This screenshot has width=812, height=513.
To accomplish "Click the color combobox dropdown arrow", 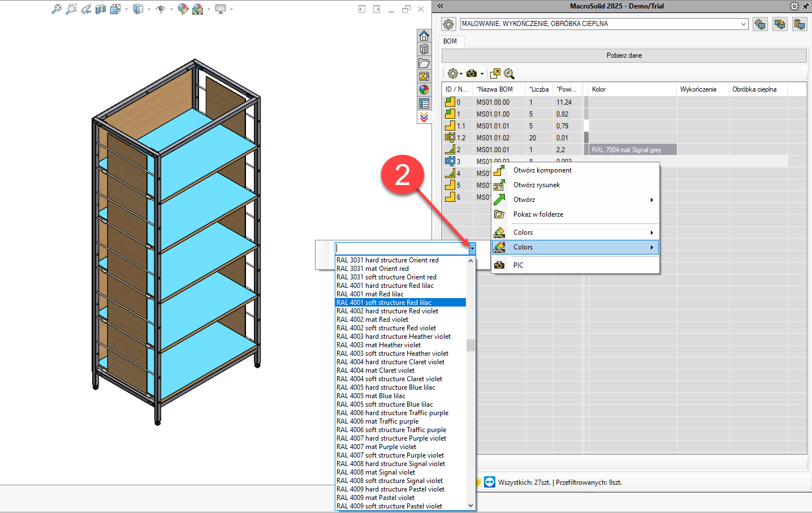I will tap(472, 248).
